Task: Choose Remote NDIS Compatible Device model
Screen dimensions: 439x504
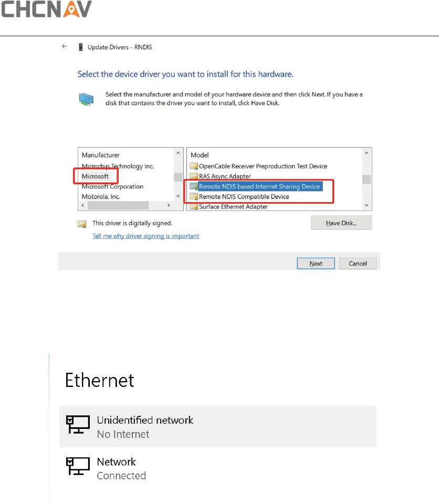Action: click(x=244, y=196)
